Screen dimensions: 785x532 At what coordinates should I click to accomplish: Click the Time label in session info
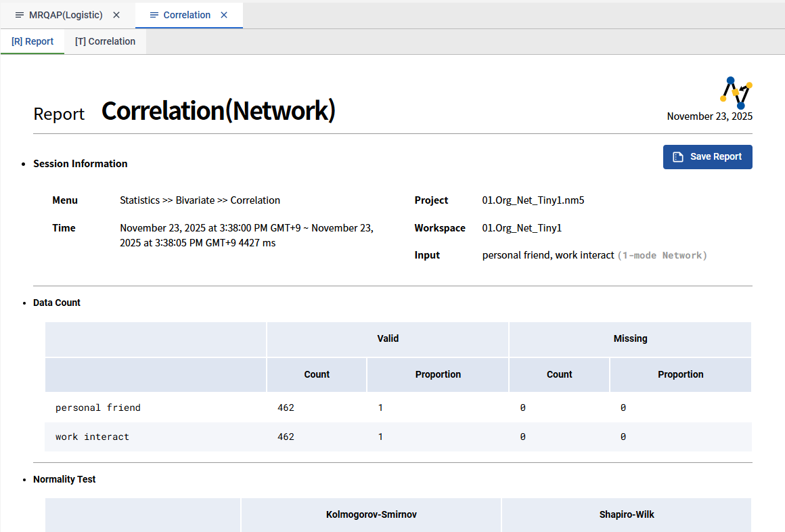[x=64, y=228]
